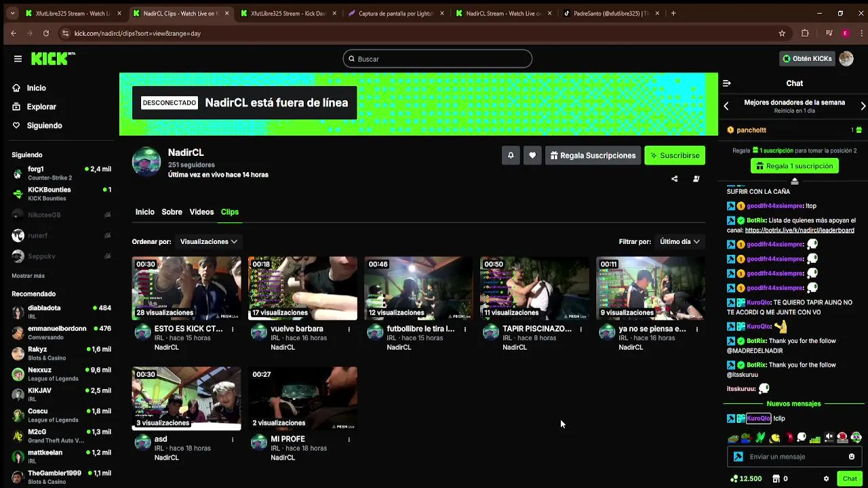Insert the muted speaker emote
868x488 pixels.
pos(829,438)
